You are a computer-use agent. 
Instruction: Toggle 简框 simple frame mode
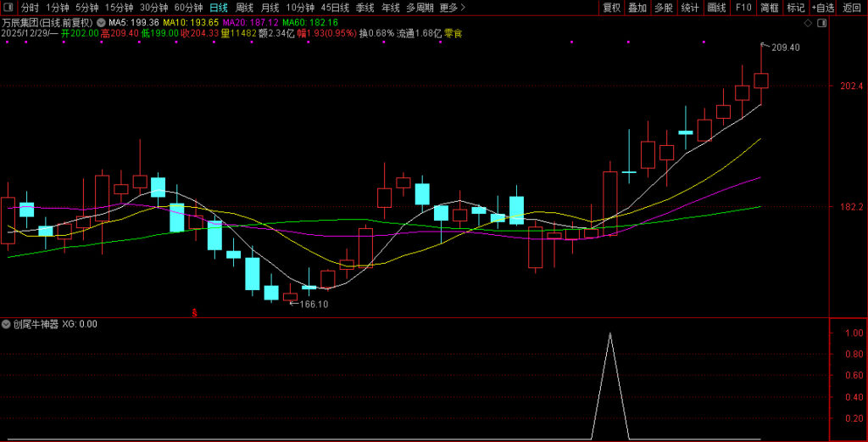click(769, 8)
